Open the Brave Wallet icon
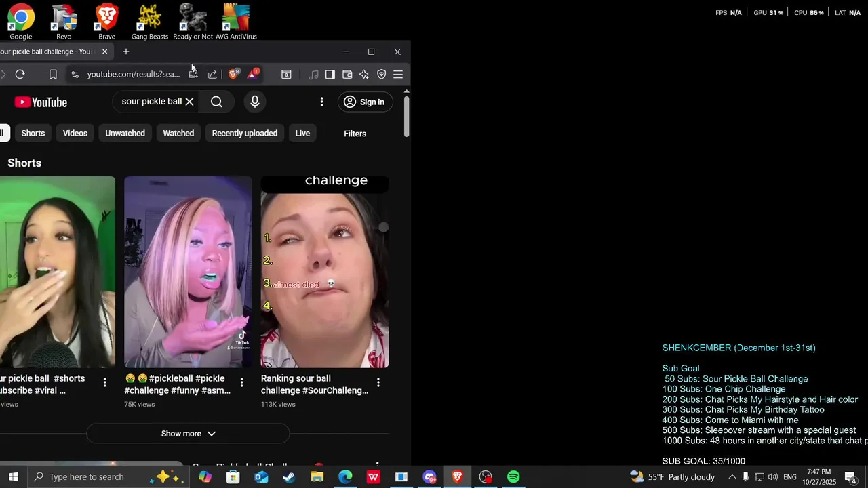Screen dimensions: 868x488 click(347, 75)
